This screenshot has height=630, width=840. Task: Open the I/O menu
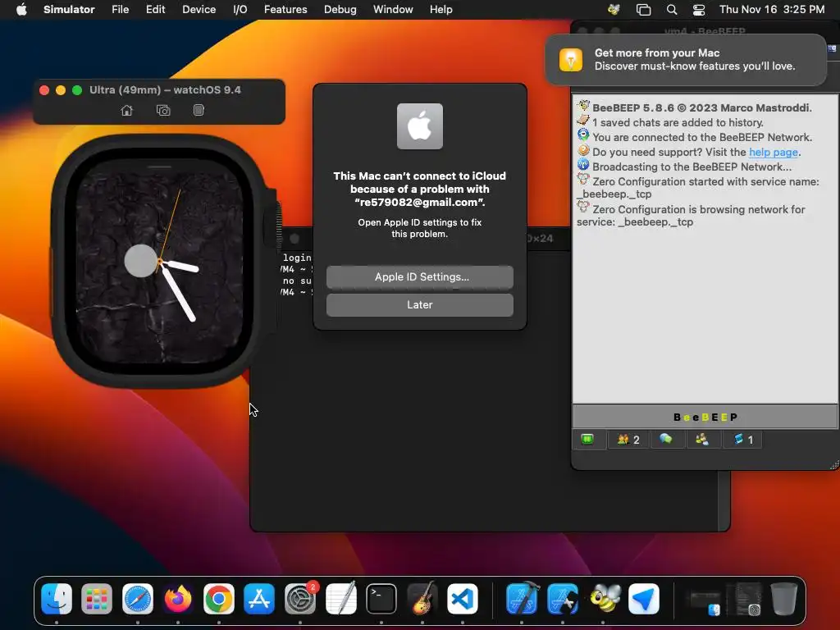pos(240,10)
